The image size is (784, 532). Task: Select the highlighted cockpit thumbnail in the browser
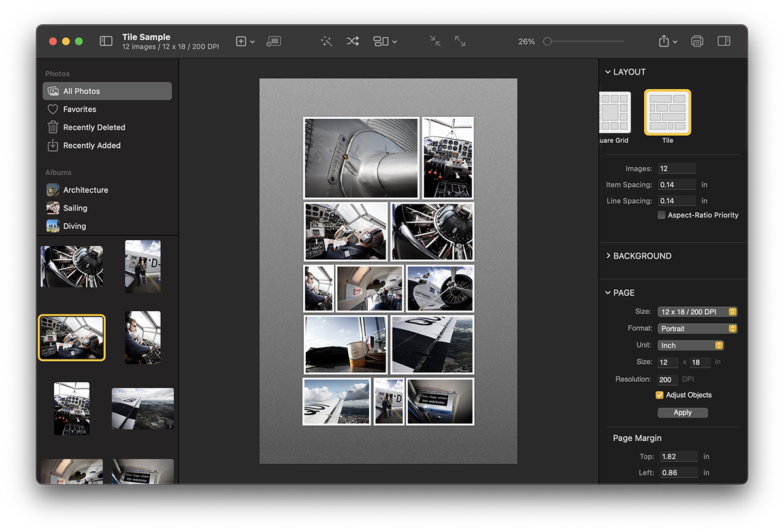[x=72, y=337]
